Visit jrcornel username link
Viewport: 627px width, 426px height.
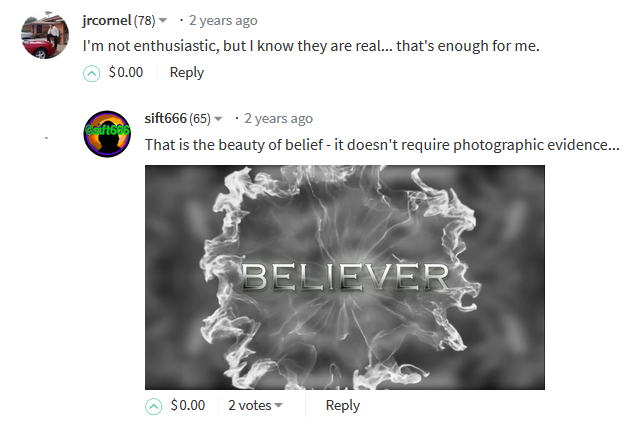(107, 20)
